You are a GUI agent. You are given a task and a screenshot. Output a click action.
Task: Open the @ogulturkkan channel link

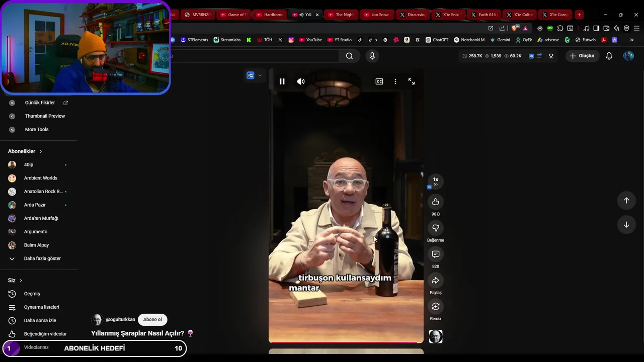click(x=120, y=320)
